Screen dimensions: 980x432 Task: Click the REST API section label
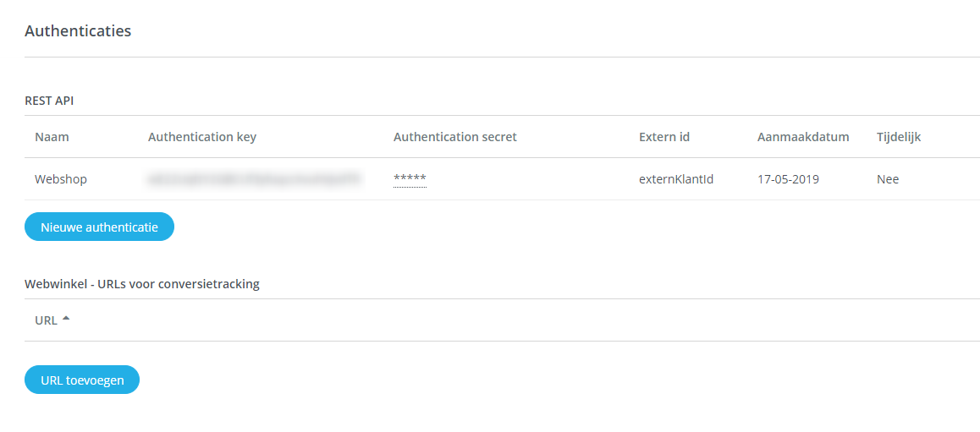[x=49, y=100]
